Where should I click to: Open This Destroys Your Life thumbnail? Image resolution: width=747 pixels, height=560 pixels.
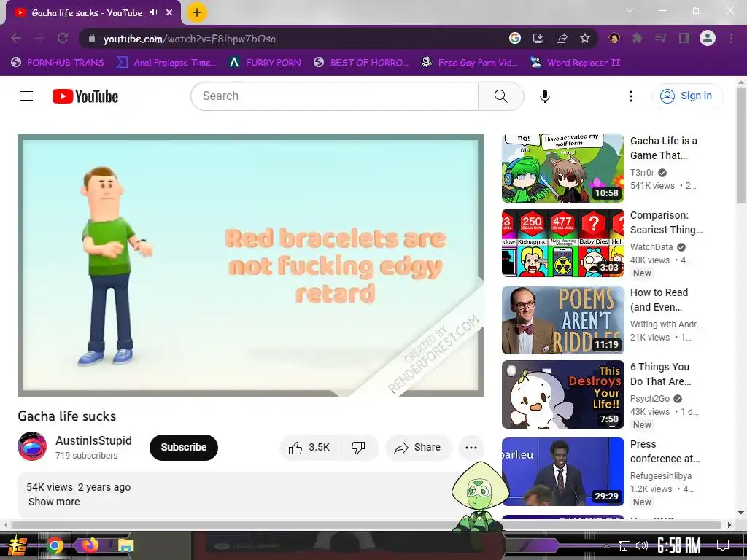[x=562, y=394]
